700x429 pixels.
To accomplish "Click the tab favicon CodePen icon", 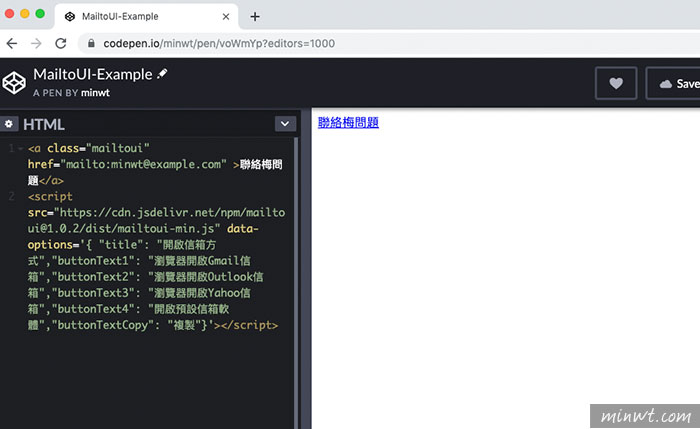I will pyautogui.click(x=70, y=17).
